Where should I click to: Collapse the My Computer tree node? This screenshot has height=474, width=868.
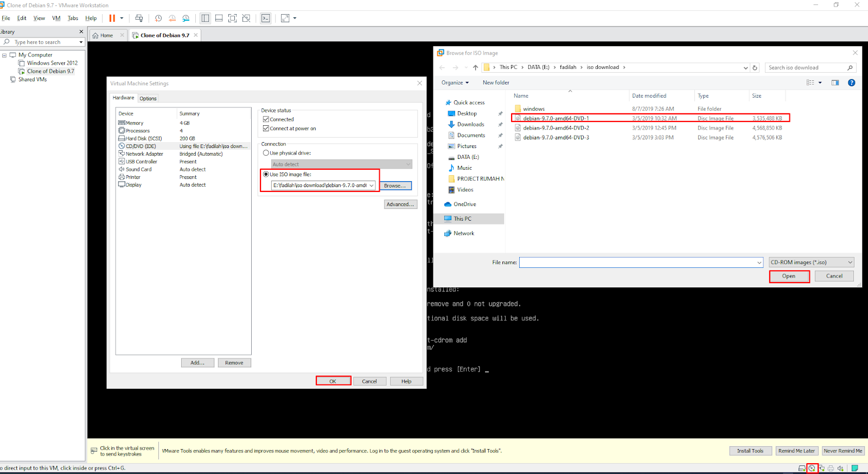4,55
